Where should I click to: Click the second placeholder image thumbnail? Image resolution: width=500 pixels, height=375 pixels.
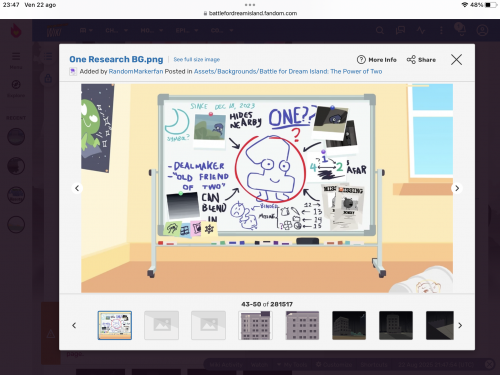point(208,325)
